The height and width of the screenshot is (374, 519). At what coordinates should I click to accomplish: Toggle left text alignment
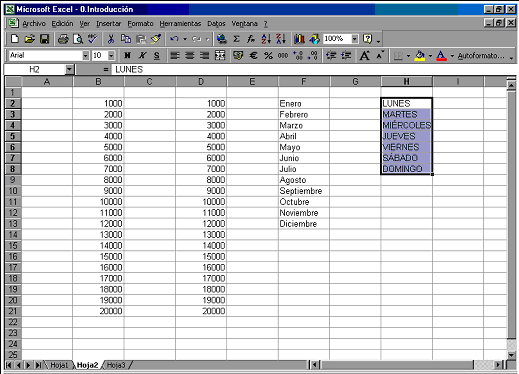175,55
